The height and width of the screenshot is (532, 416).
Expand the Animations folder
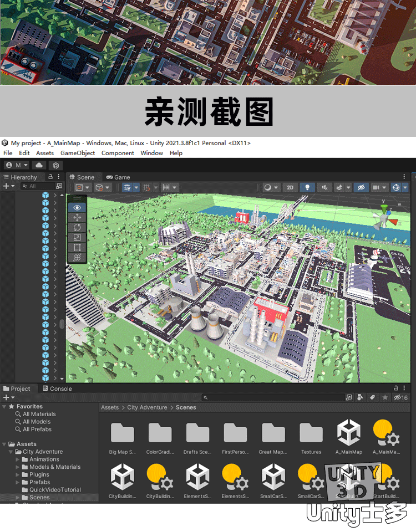(18, 459)
